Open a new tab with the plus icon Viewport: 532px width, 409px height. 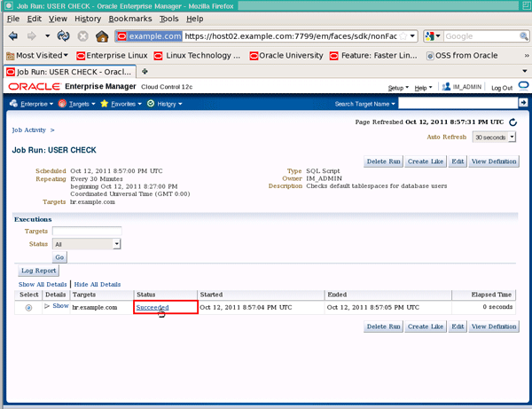145,71
